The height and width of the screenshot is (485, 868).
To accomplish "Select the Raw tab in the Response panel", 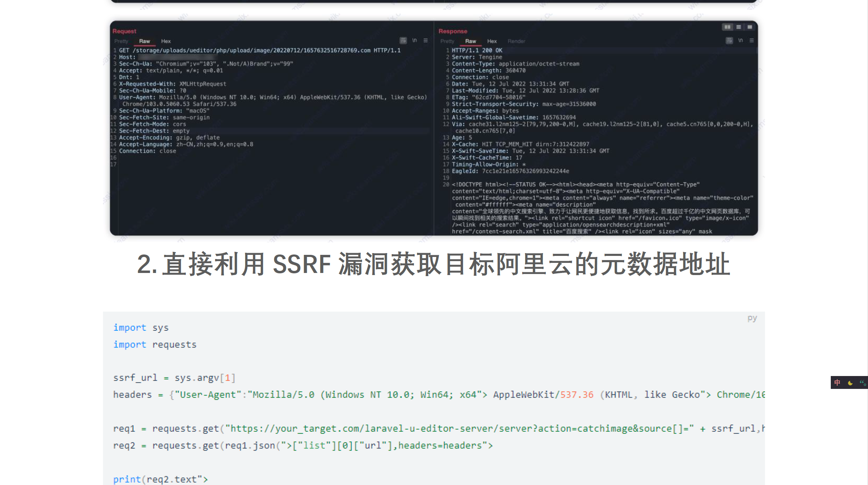I will point(470,41).
